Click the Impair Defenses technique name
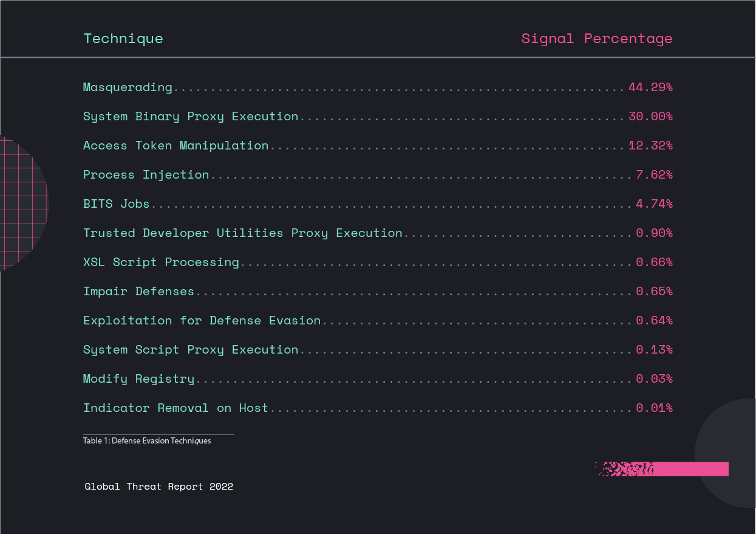This screenshot has height=534, width=756. tap(138, 291)
